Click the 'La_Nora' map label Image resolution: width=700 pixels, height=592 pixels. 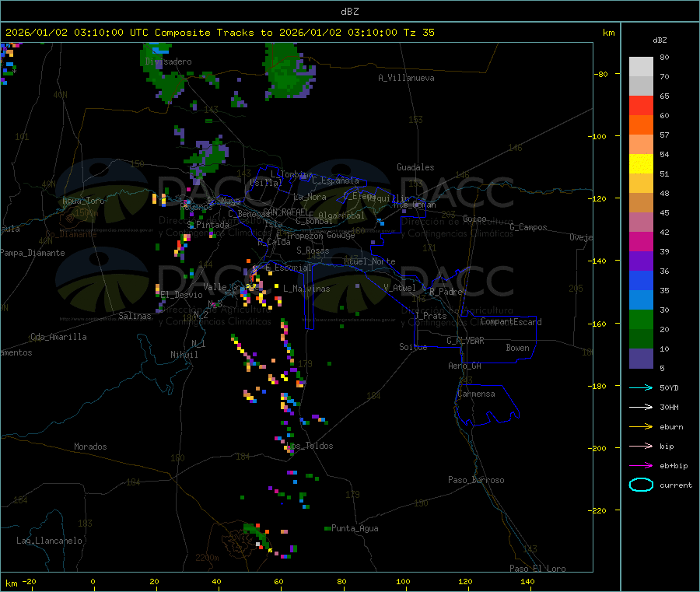point(310,197)
